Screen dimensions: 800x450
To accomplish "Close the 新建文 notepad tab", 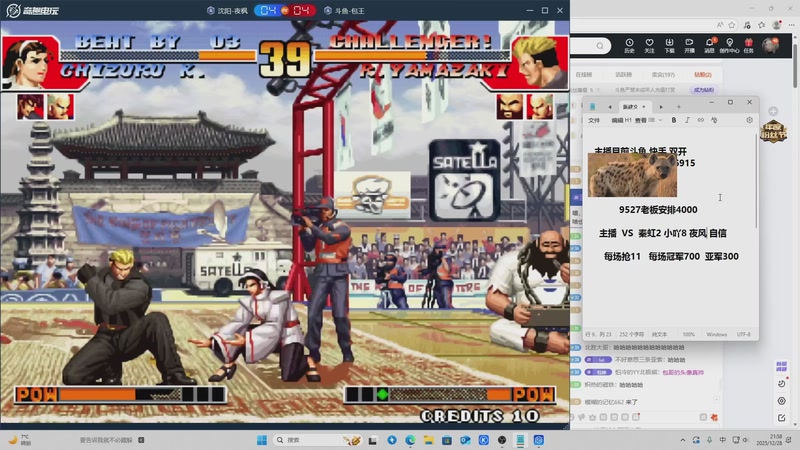I will click(x=644, y=107).
